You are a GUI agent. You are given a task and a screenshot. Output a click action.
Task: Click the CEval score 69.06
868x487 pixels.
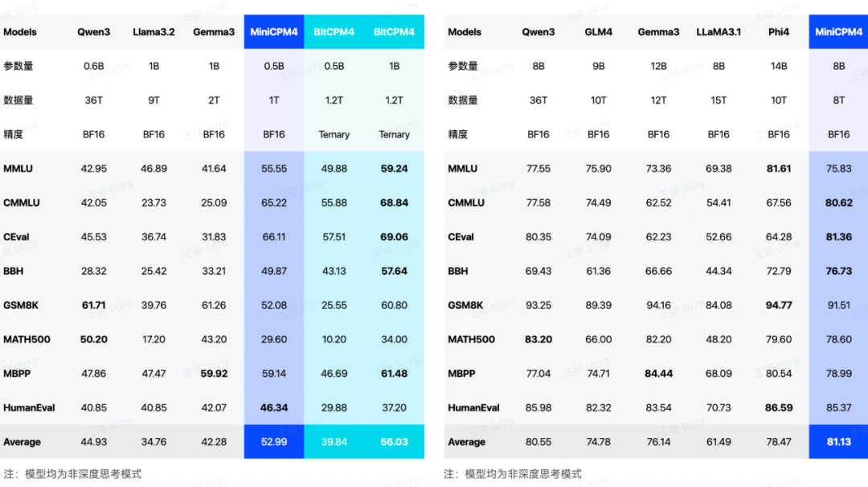click(394, 237)
